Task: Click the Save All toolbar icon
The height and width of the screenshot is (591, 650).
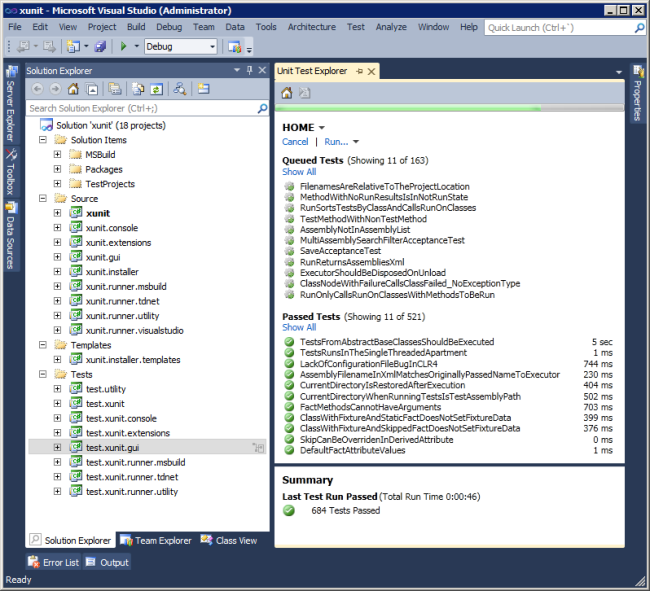Action: [100, 46]
